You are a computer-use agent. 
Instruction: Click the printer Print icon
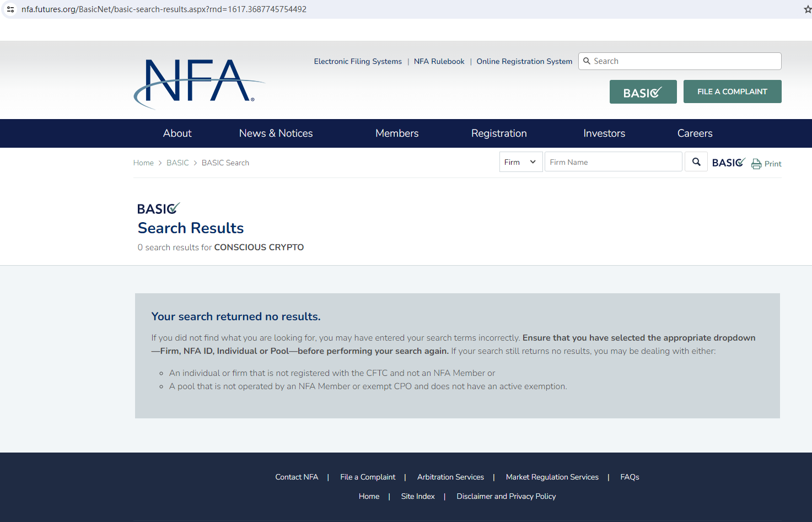[x=756, y=164]
